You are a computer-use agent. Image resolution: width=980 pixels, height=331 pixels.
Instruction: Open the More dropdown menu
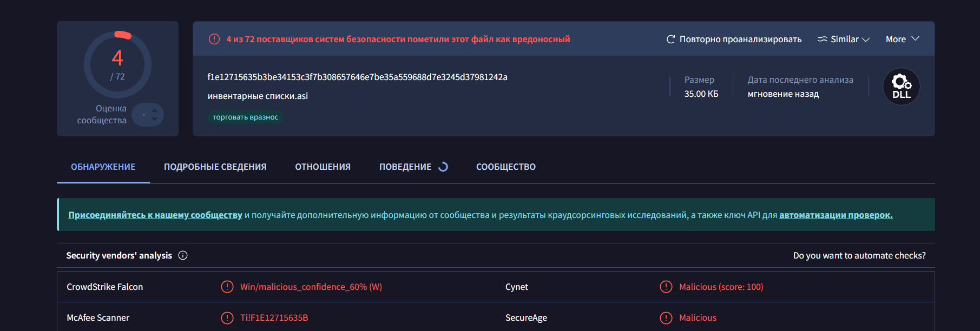click(x=902, y=39)
